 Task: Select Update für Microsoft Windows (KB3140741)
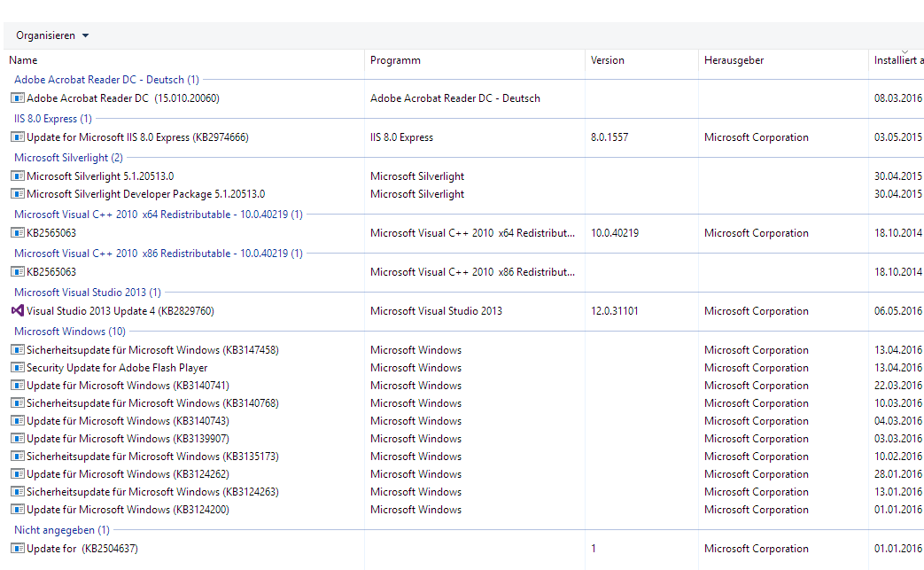pos(128,386)
